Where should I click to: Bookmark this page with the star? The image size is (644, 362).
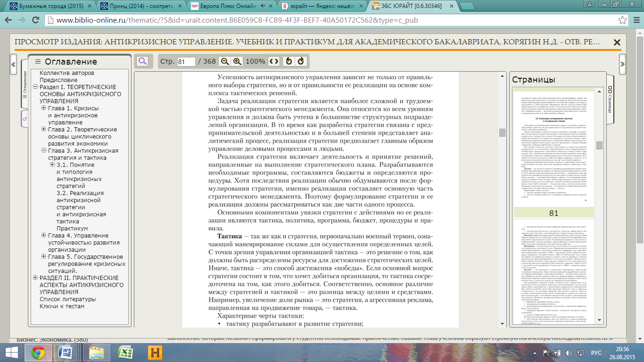click(622, 21)
